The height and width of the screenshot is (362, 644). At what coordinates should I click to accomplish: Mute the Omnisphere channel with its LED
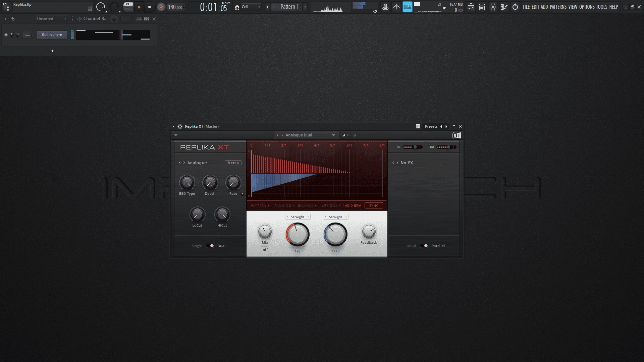click(x=6, y=35)
